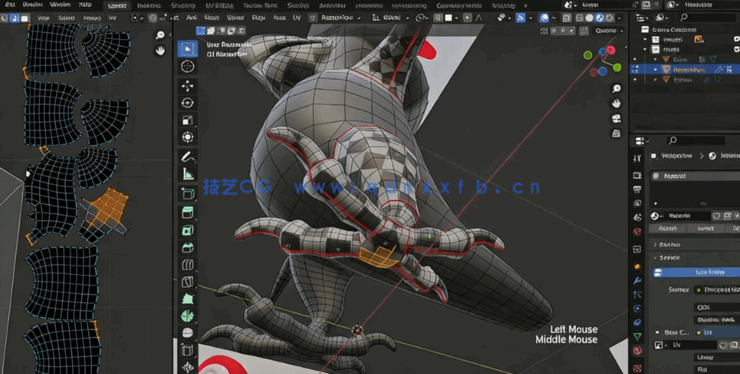Select the Bevel tool

click(188, 247)
